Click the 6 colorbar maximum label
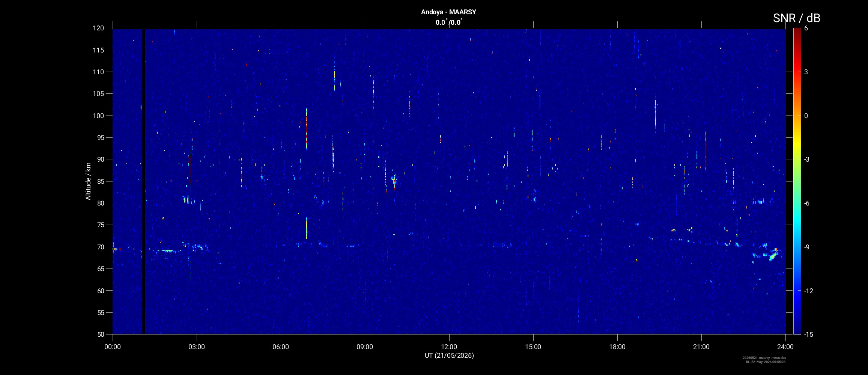This screenshot has width=868, height=375. 806,28
